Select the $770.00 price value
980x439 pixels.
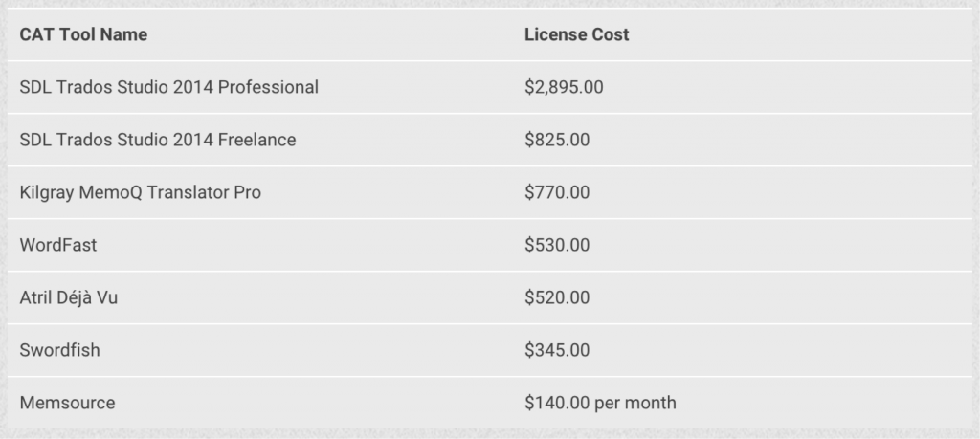557,192
